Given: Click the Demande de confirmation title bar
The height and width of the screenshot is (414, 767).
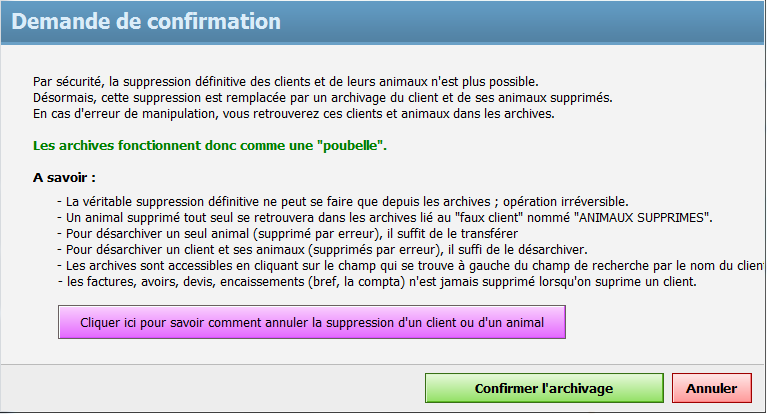Looking at the screenshot, I should [383, 22].
